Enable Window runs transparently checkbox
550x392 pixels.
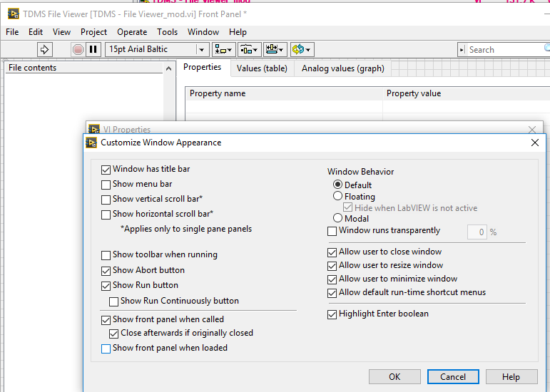[332, 231]
